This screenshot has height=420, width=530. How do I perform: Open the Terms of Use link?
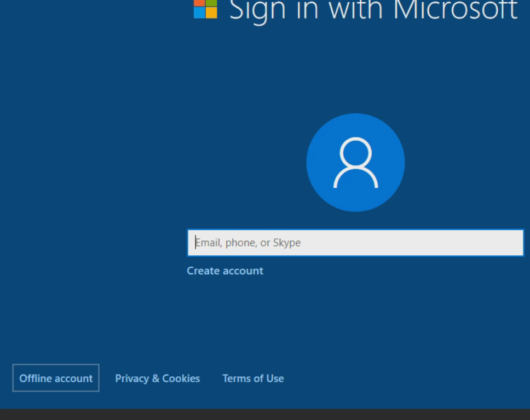253,378
